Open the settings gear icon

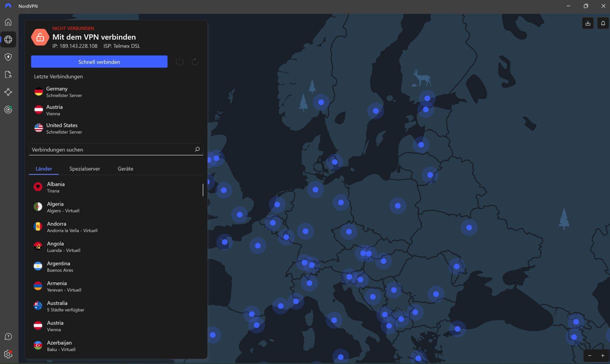click(8, 354)
